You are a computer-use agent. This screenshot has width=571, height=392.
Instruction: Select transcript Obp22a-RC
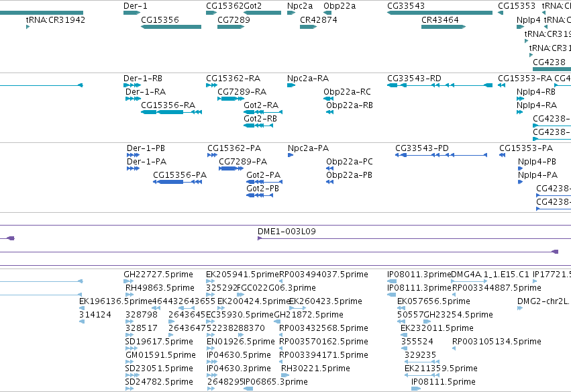329,99
